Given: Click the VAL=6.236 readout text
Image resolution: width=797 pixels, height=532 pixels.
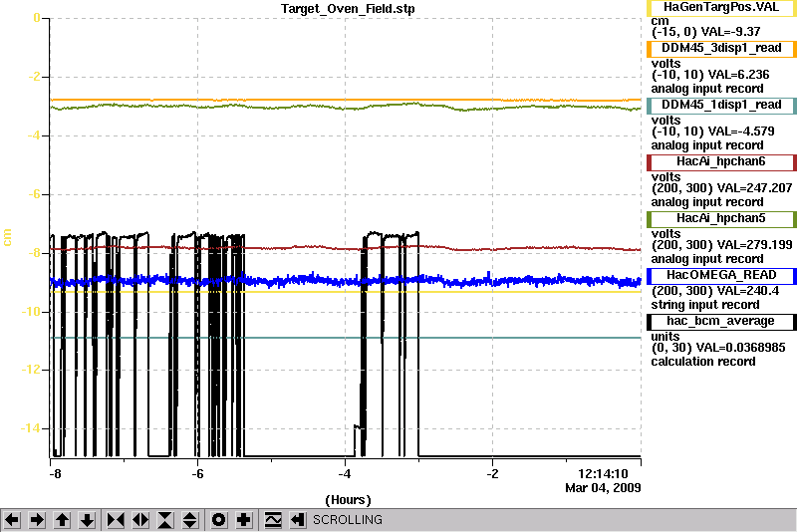Looking at the screenshot, I should (738, 75).
